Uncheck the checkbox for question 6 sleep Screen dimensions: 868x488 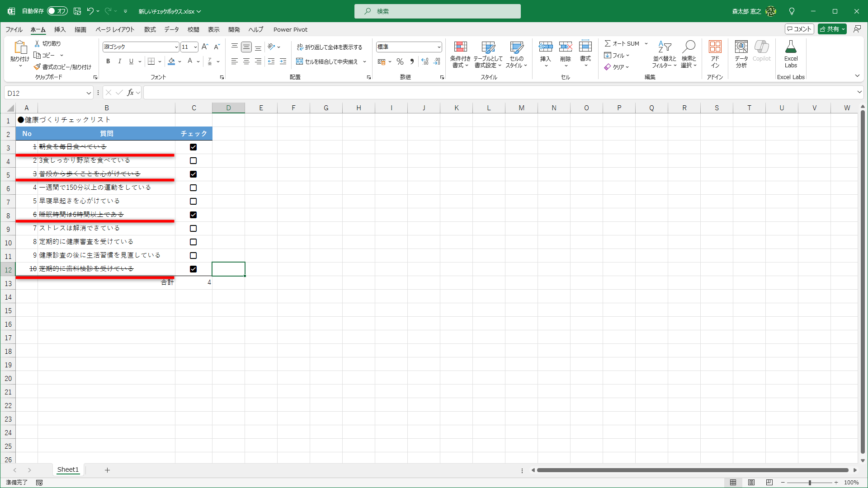coord(193,215)
